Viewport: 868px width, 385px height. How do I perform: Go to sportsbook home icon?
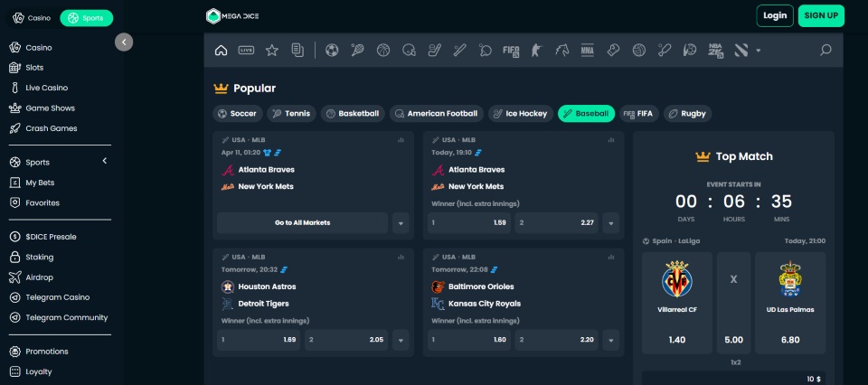(221, 51)
